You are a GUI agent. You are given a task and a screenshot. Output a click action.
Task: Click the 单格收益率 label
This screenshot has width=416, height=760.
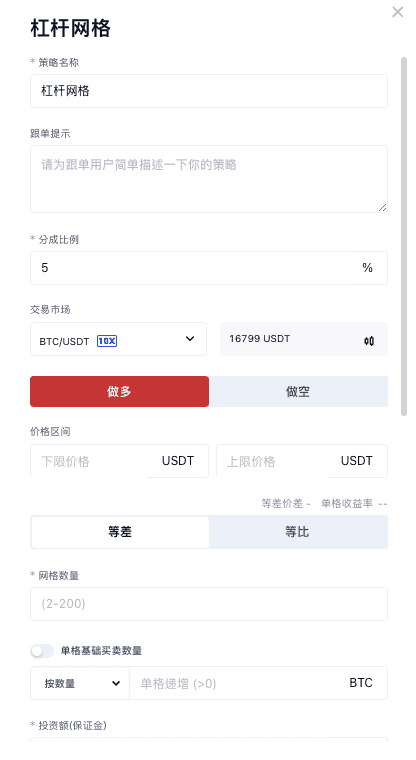(347, 504)
